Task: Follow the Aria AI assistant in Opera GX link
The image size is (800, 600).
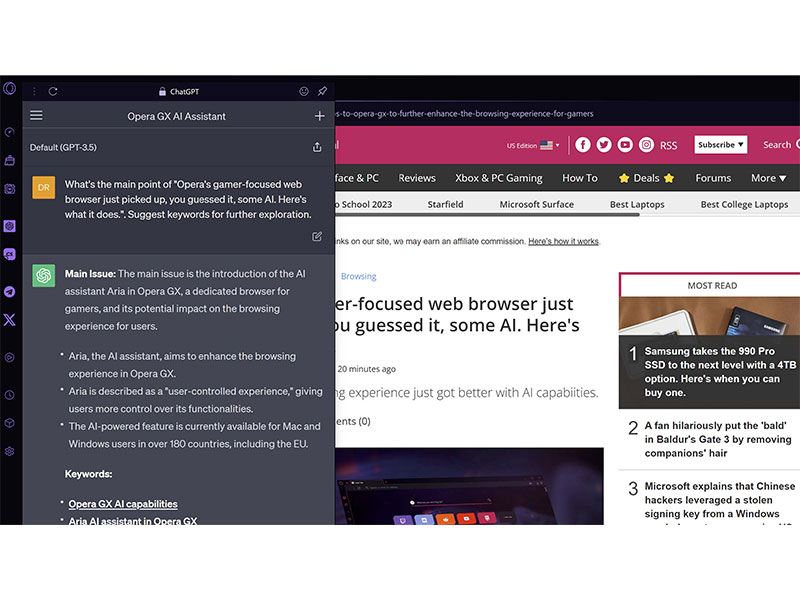Action: pos(133,520)
